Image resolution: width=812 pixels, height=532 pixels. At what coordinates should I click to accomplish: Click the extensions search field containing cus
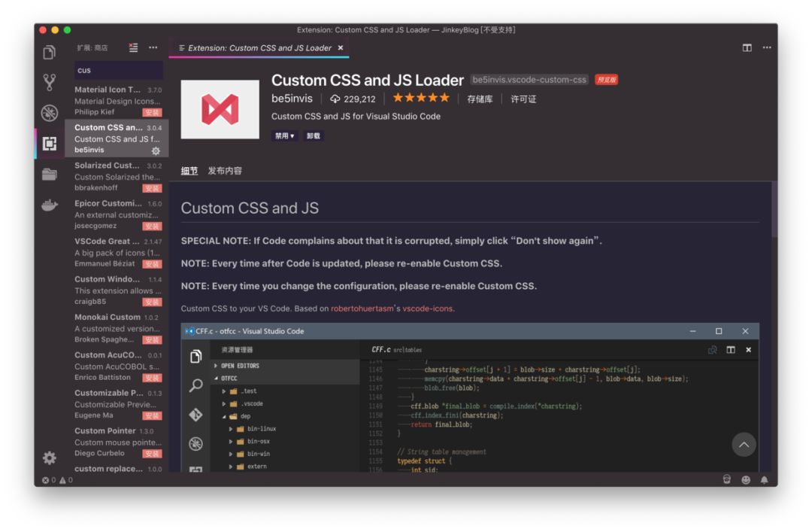[x=119, y=70]
